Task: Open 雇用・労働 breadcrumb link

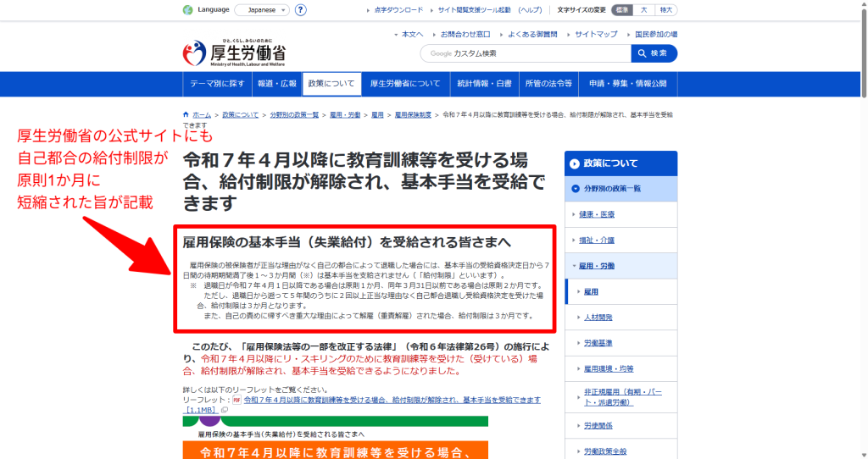Action: click(x=345, y=115)
